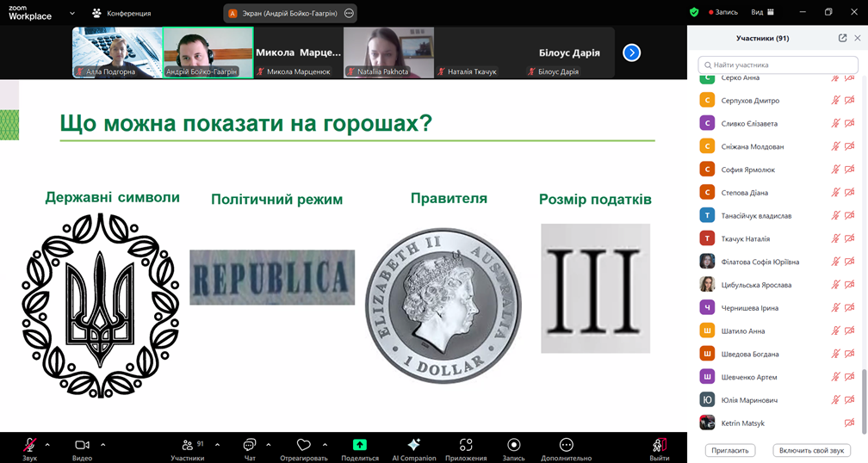Open the Zoom Workplace dropdown chevron

click(x=72, y=13)
